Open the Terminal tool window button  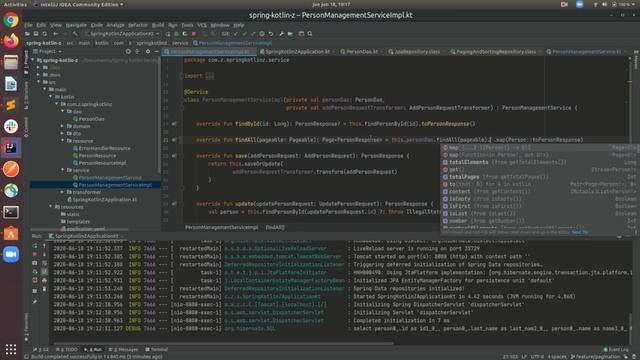(x=156, y=349)
